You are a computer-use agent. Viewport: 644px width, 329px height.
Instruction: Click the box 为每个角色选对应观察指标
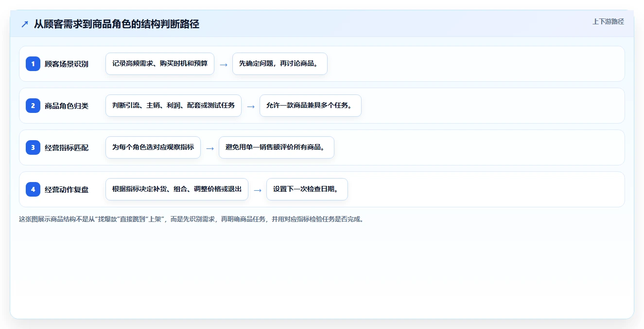coord(153,147)
